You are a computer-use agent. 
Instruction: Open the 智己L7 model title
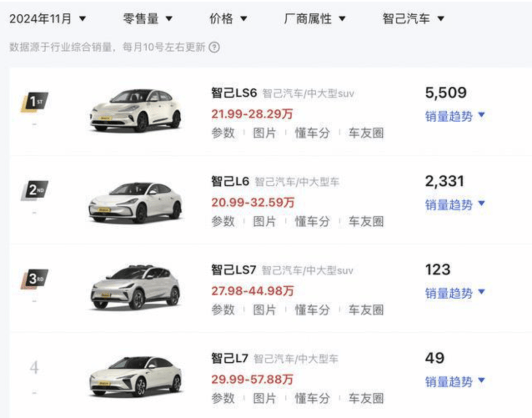click(x=230, y=358)
